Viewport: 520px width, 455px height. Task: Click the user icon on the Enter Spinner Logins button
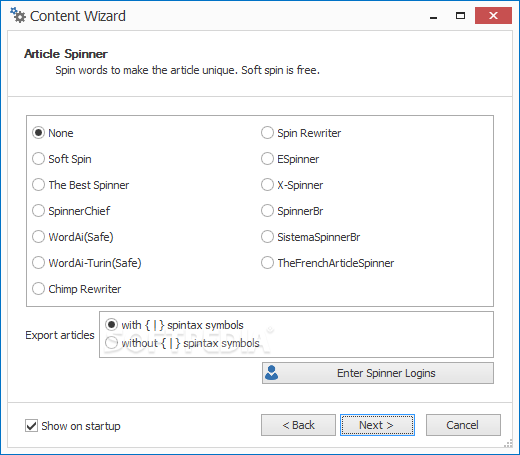271,373
